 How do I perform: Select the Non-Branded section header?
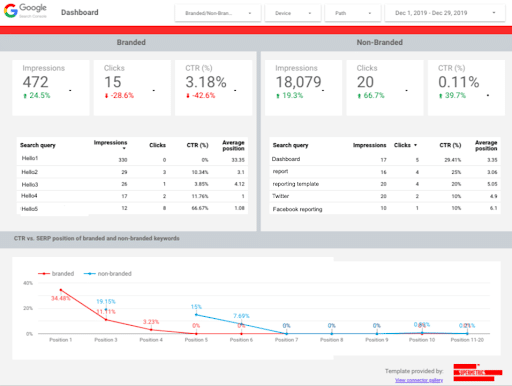coord(380,42)
